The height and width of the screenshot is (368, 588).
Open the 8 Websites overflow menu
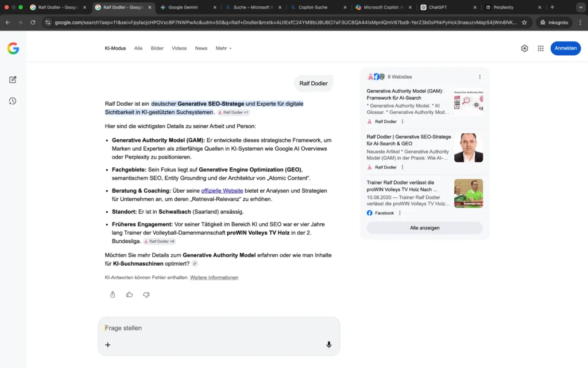click(480, 76)
